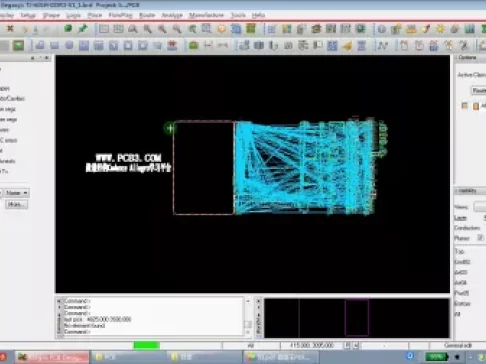
Task: Open the Views dropdown in Visibility panel
Action: click(x=480, y=207)
